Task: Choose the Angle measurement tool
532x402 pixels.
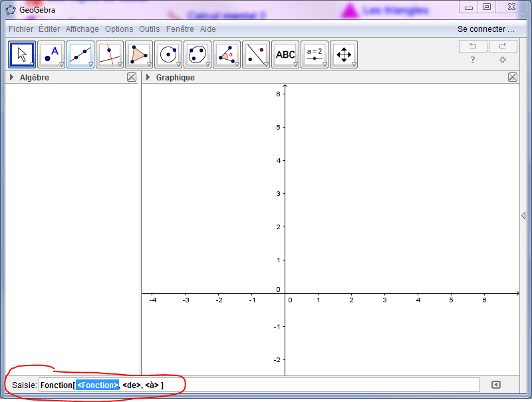Action: 227,54
